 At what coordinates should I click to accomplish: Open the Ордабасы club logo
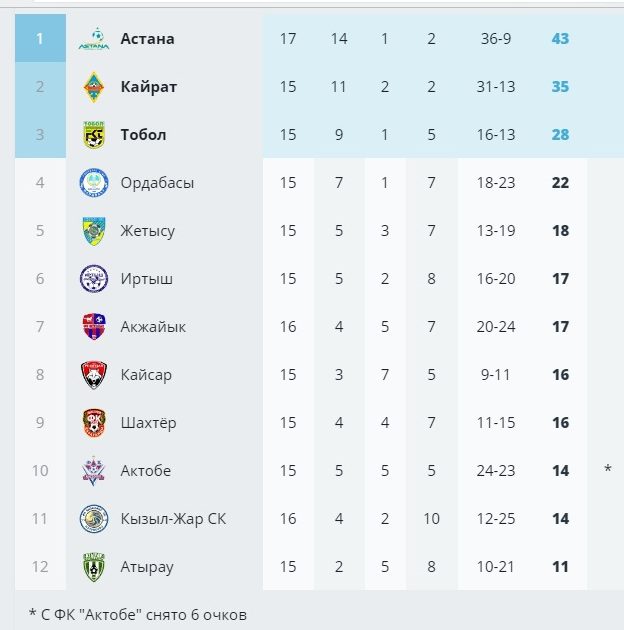click(94, 183)
